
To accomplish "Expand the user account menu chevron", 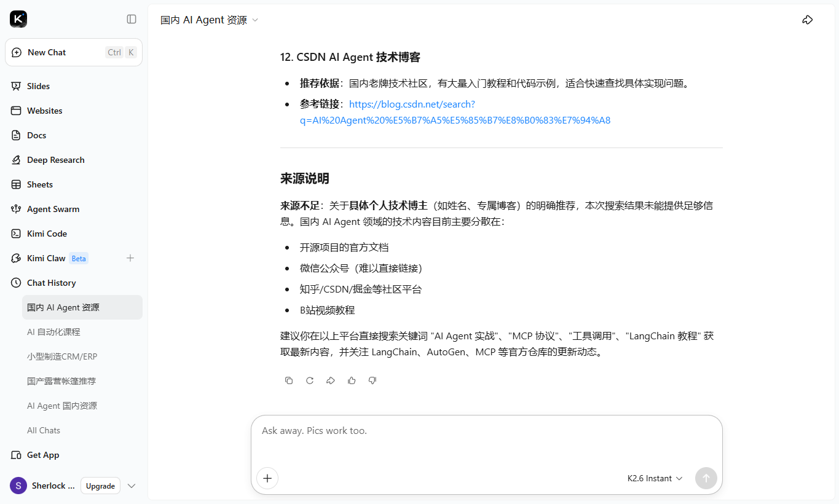I will pos(132,486).
